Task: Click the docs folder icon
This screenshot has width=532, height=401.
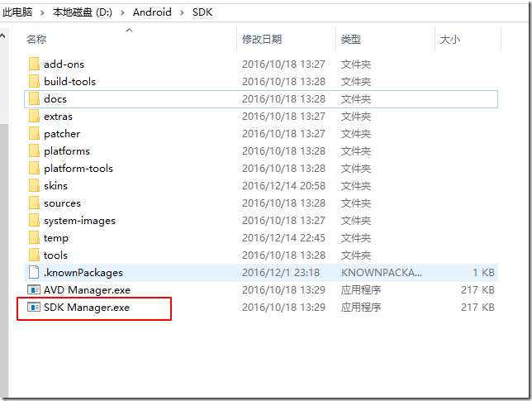Action: click(34, 99)
